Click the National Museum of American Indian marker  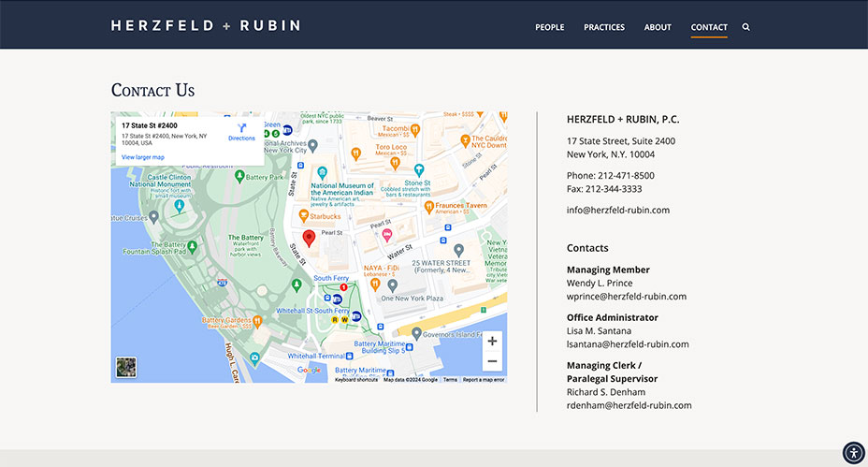(x=322, y=173)
